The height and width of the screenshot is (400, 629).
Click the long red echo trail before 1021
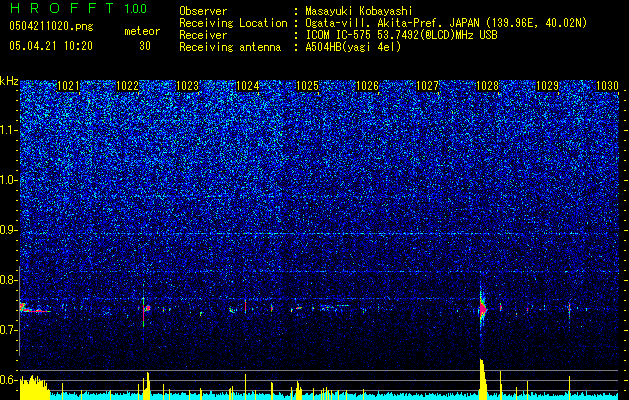pos(35,309)
